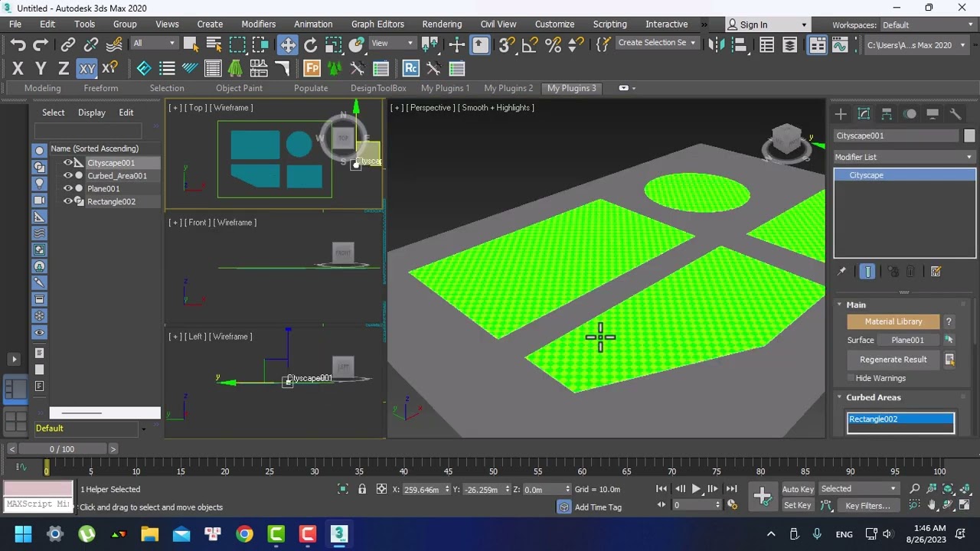Switch to My Plugins 2 tab

[508, 88]
